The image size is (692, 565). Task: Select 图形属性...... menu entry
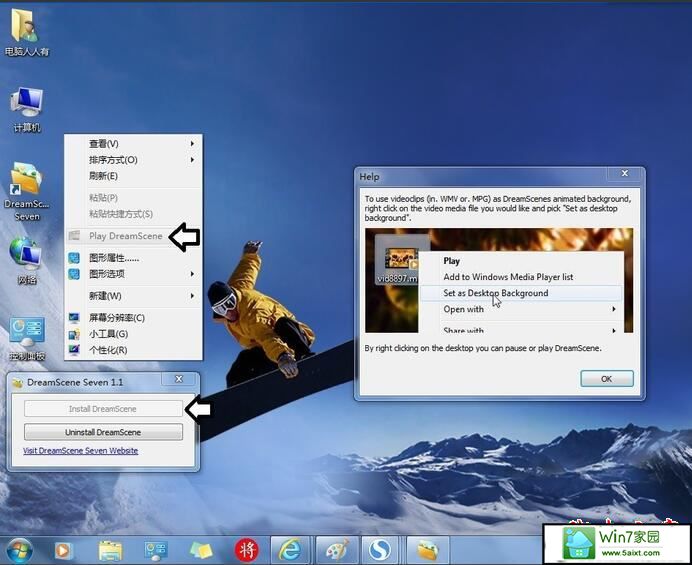click(133, 258)
